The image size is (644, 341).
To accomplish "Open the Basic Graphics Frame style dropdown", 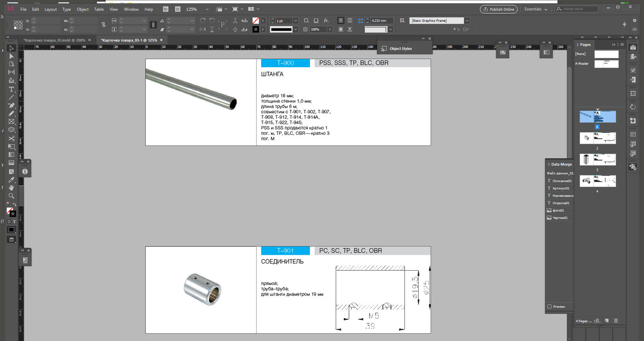I will coord(467,21).
